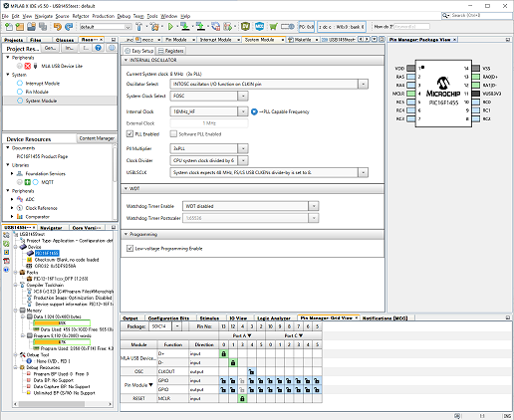Click the red X beside MLA USB Device Lite
Image resolution: width=514 pixels, height=420 pixels.
(x=28, y=66)
